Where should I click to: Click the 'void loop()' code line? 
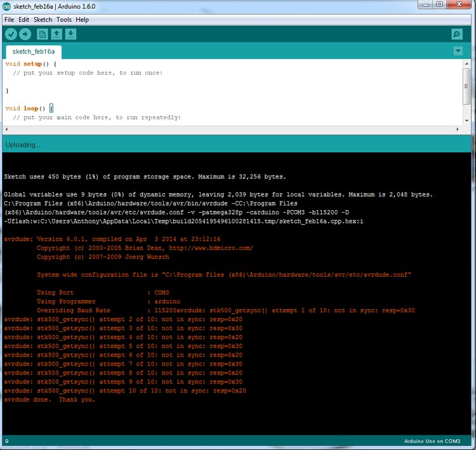(29, 109)
